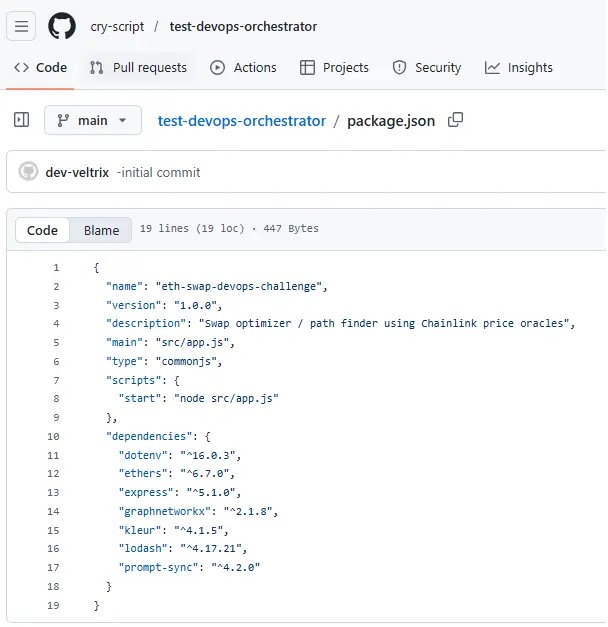Open the cry-script owner profile link
The image size is (608, 627).
click(117, 26)
